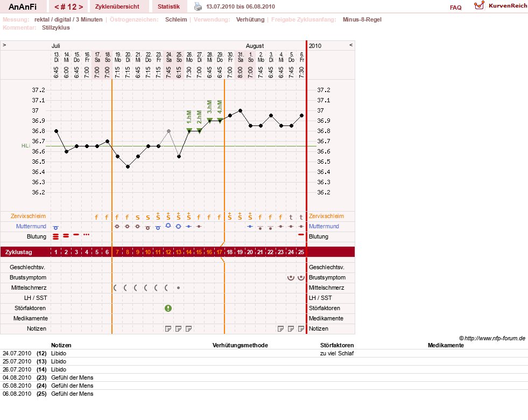Click the 'Verhütungsmethode' column header
Screen dimensions: 528x420
coord(240,345)
